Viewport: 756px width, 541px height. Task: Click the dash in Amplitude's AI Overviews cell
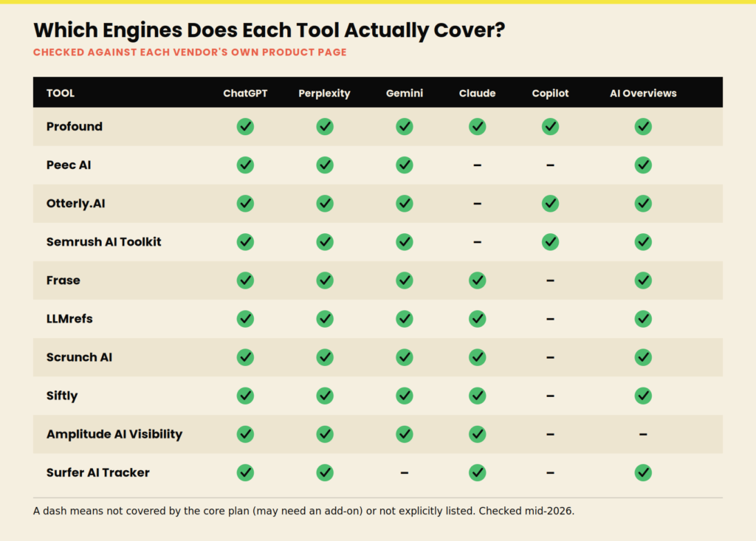(643, 434)
